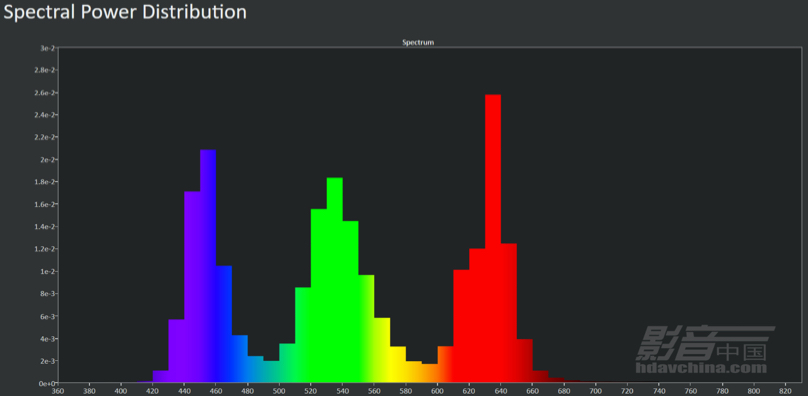Click the dark red bar near 665 nm
This screenshot has height=396, width=808.
[540, 377]
